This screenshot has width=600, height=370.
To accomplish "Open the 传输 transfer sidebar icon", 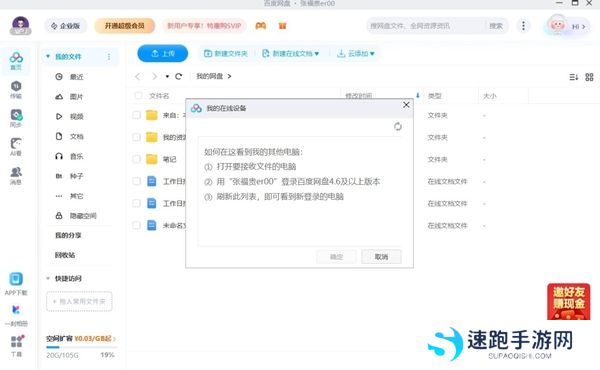I will pyautogui.click(x=16, y=90).
